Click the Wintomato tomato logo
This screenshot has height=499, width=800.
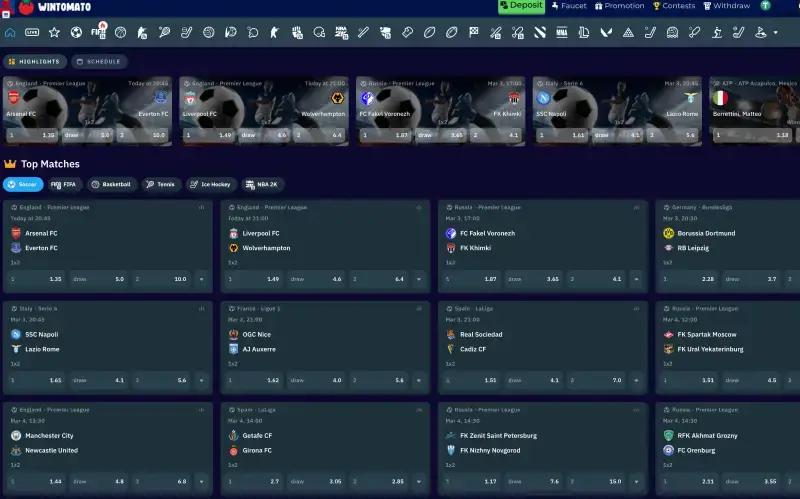pyautogui.click(x=26, y=7)
